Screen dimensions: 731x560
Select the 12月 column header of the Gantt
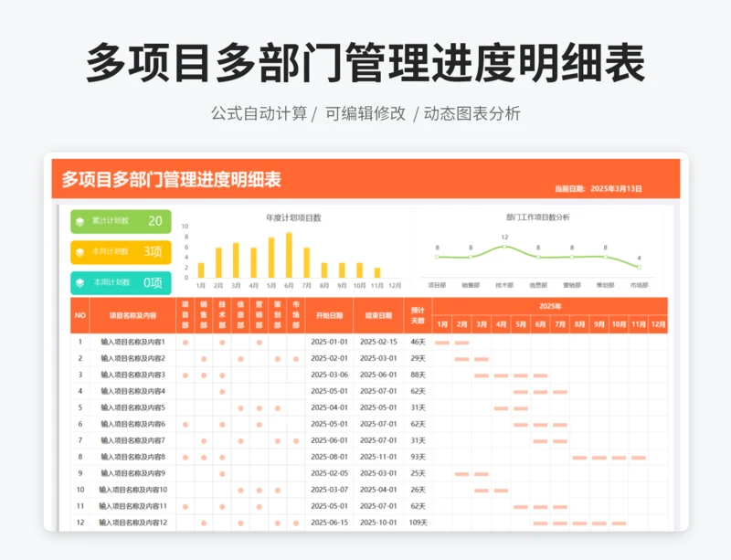tap(658, 324)
